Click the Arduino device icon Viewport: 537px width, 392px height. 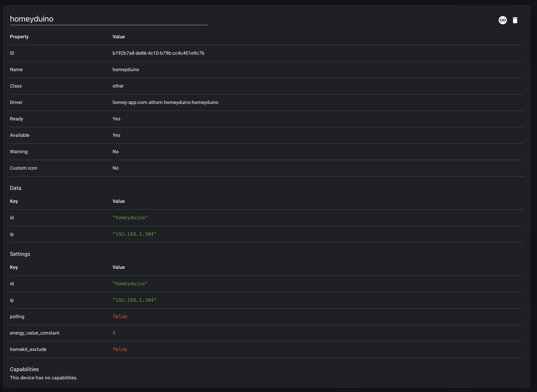point(502,20)
